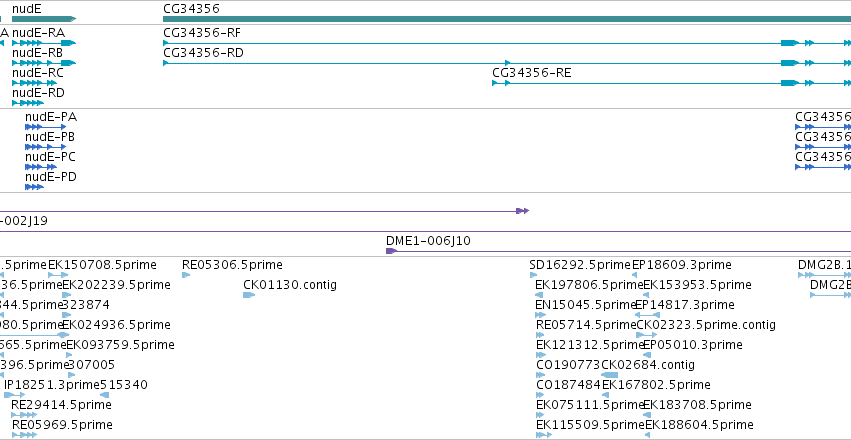Select the CG34356-RD transcript label
Image resolution: width=851 pixels, height=440 pixels.
tap(204, 53)
